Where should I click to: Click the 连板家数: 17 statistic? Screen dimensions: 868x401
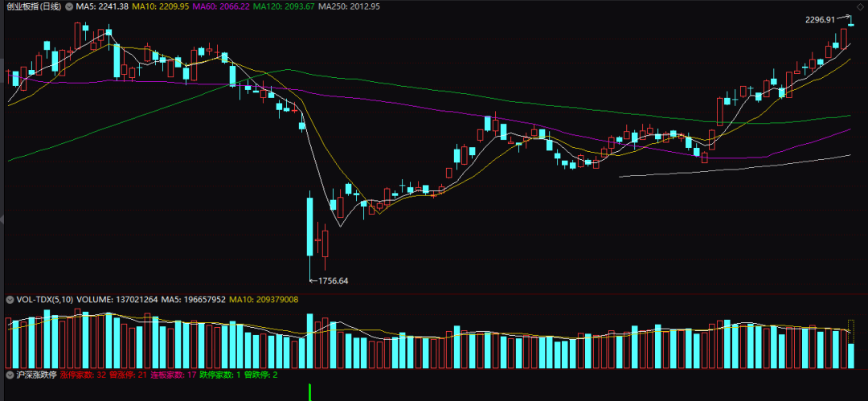(x=174, y=375)
